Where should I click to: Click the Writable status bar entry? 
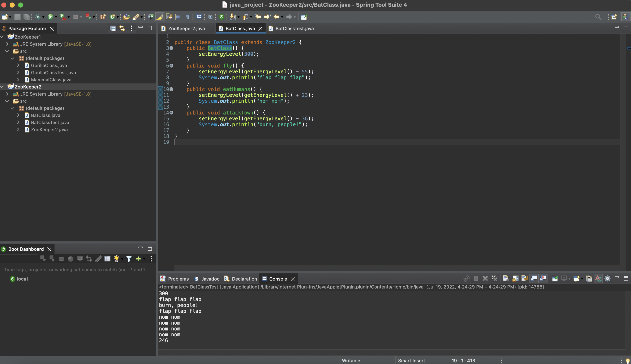(351, 360)
